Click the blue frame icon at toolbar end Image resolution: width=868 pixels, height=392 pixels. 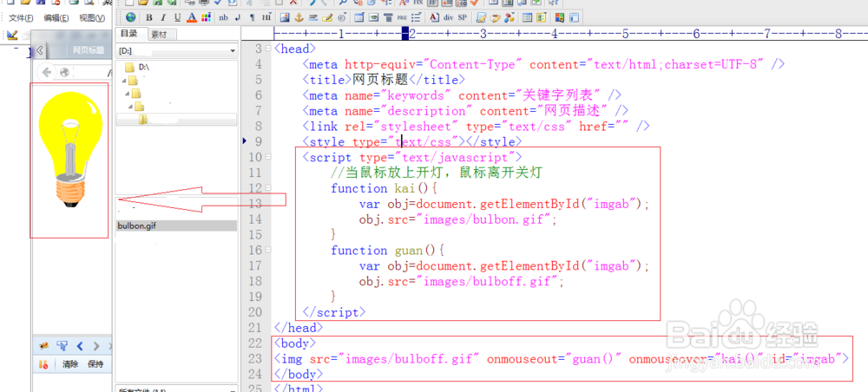[x=574, y=17]
